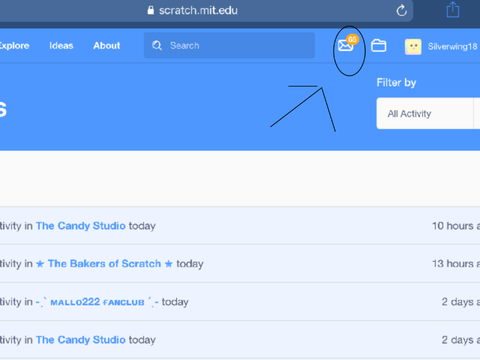Click the Silverwing18 profile avatar
Viewport: 480px width, 360px height.
(x=413, y=46)
